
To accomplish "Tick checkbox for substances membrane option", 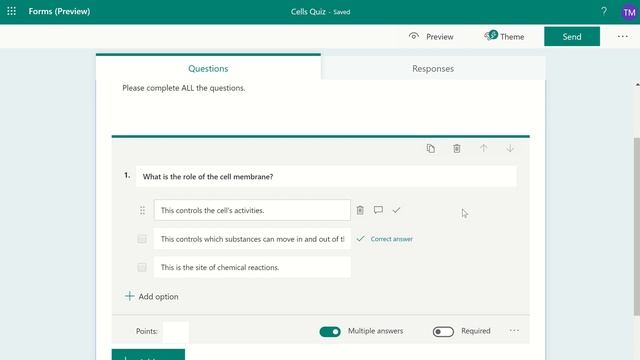I will [142, 239].
